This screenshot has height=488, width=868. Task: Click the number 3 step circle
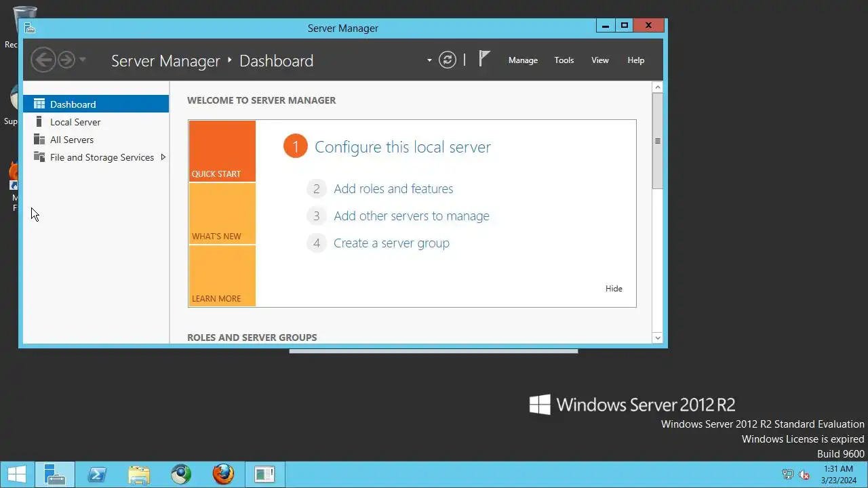point(316,216)
